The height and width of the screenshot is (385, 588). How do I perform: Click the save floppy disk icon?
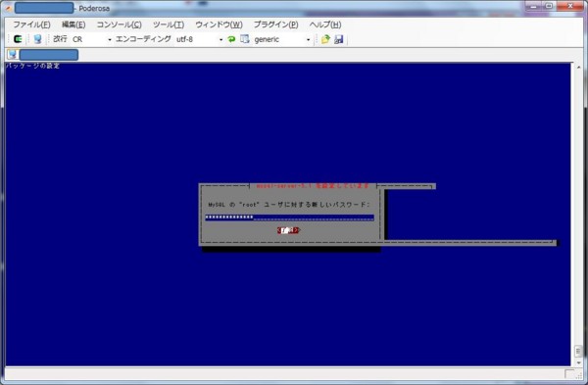pos(339,39)
